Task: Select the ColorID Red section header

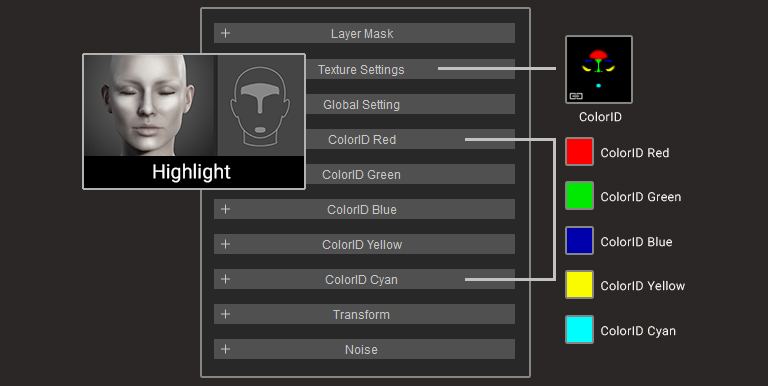Action: 410,139
